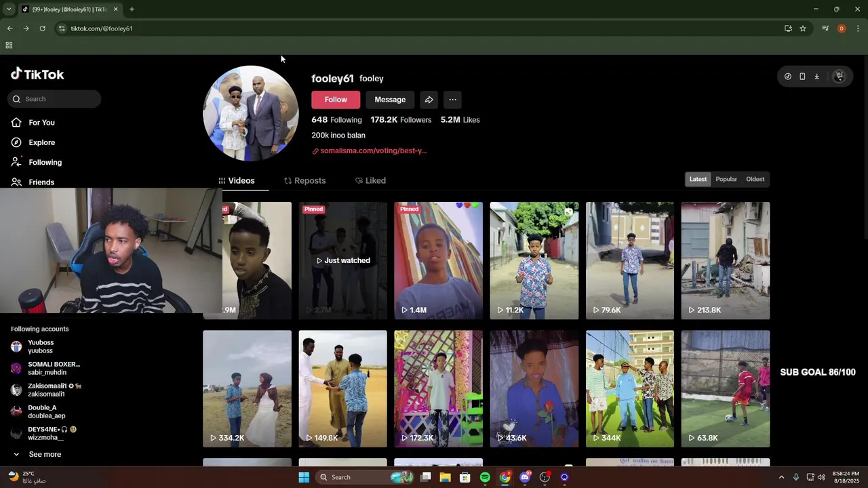Open the fooley61 profile picture
Viewport: 868px width, 488px height.
pyautogui.click(x=251, y=113)
